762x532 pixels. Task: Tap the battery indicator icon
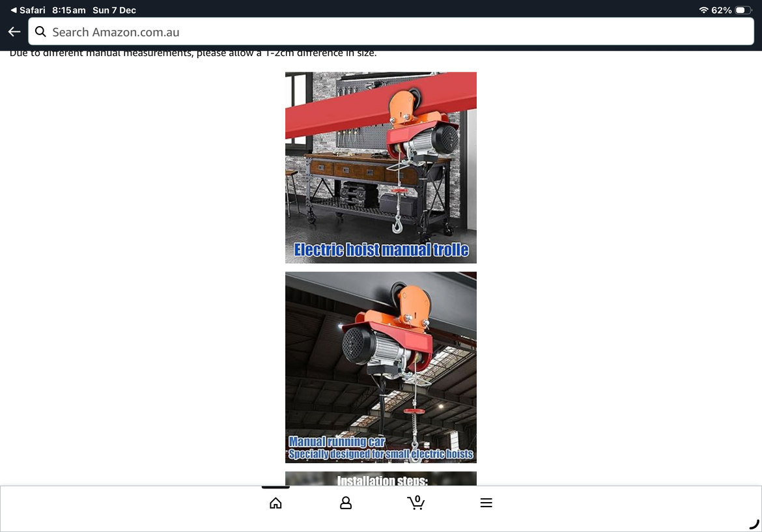(x=742, y=10)
